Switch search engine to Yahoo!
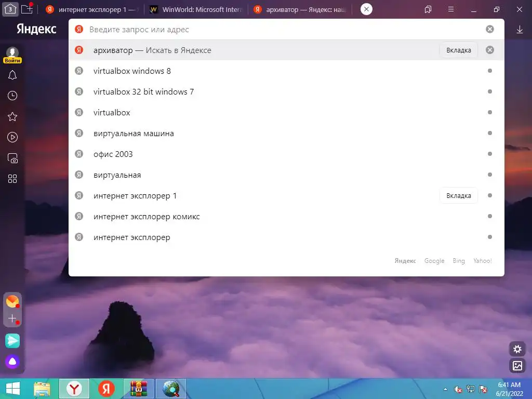 [x=483, y=261]
